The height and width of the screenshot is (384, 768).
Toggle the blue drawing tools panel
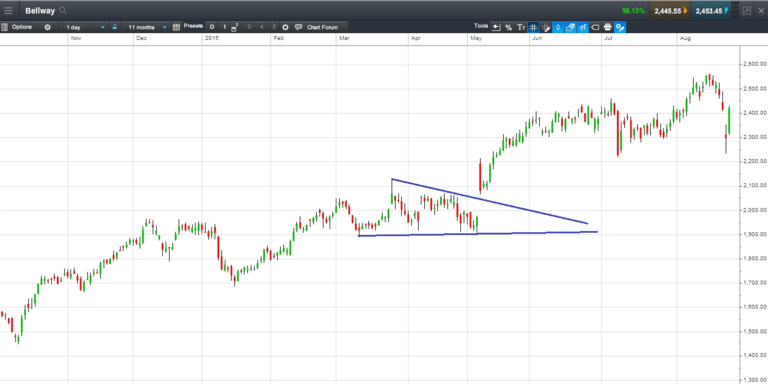(x=621, y=27)
